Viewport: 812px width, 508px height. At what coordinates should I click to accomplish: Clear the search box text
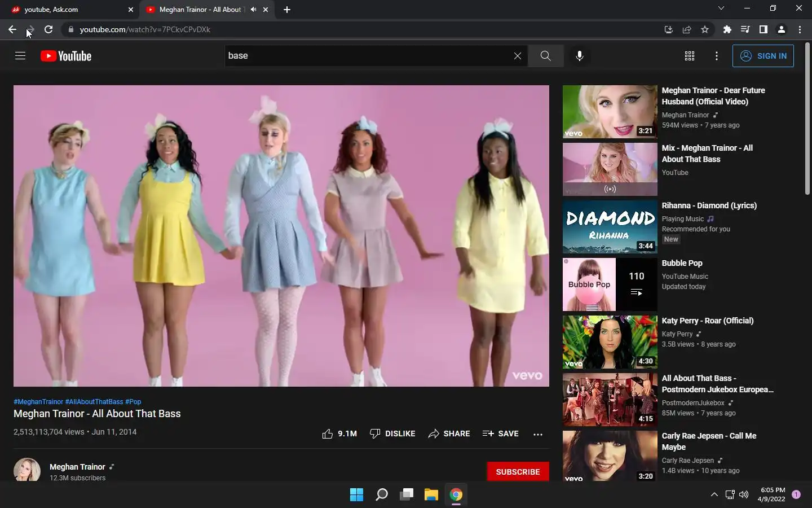(517, 56)
